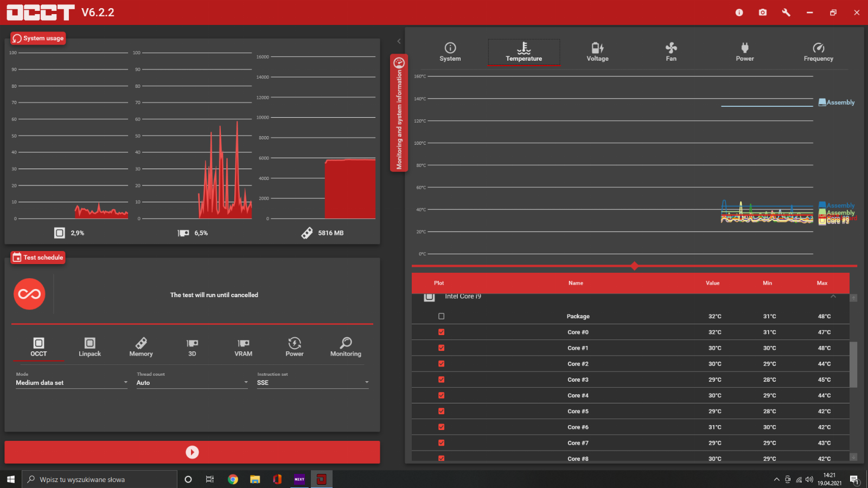Uncheck plot for Core #3

tap(441, 380)
